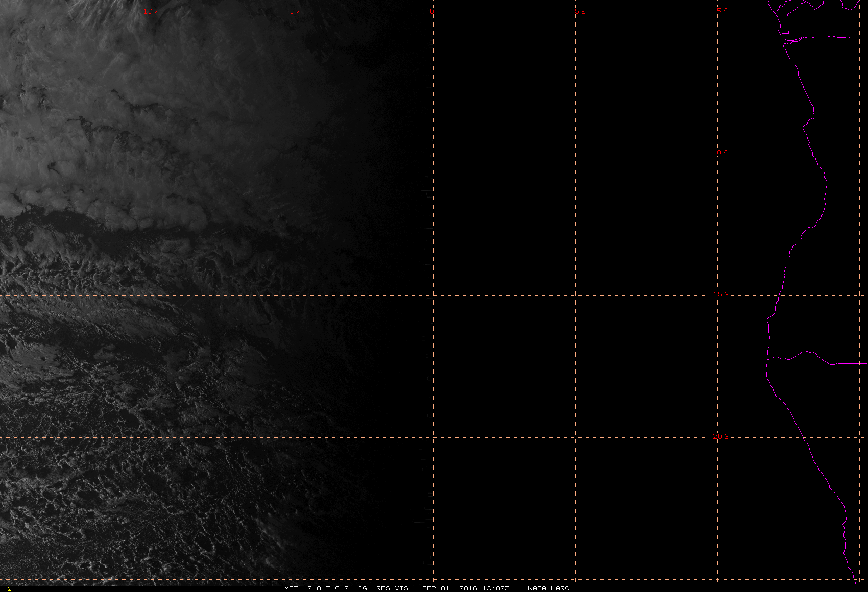Click the 5W longitude label

click(x=295, y=11)
